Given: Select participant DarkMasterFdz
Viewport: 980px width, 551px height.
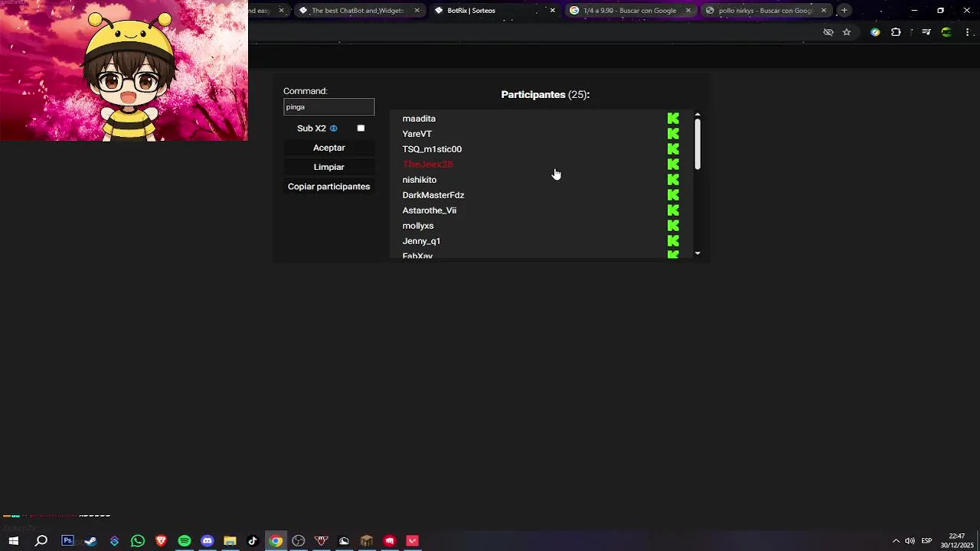Looking at the screenshot, I should [x=433, y=195].
